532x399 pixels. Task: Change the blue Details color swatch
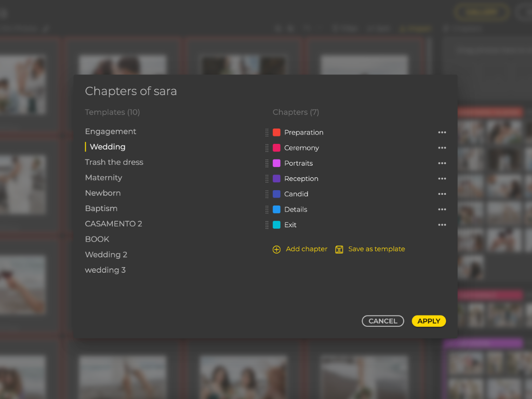(x=276, y=209)
